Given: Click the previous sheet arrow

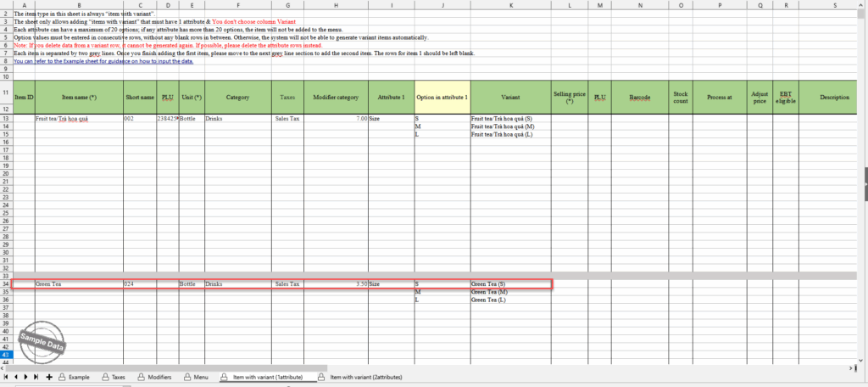Looking at the screenshot, I should point(16,375).
